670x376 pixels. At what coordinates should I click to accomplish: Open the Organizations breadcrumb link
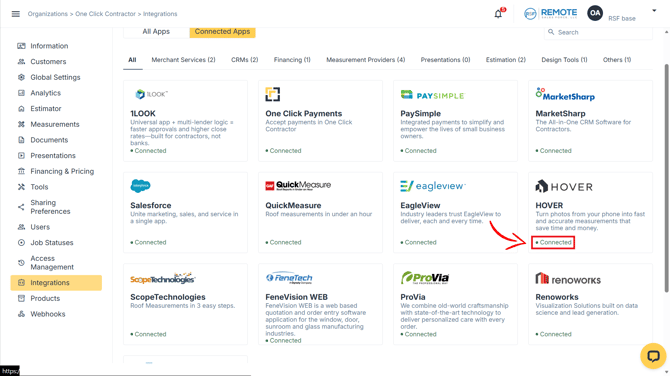(x=47, y=14)
